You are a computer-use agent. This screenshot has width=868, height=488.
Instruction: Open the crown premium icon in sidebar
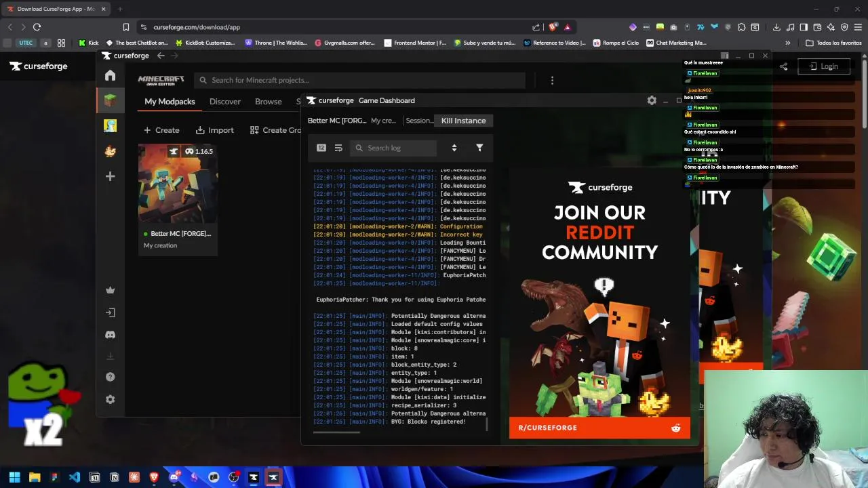click(x=111, y=290)
